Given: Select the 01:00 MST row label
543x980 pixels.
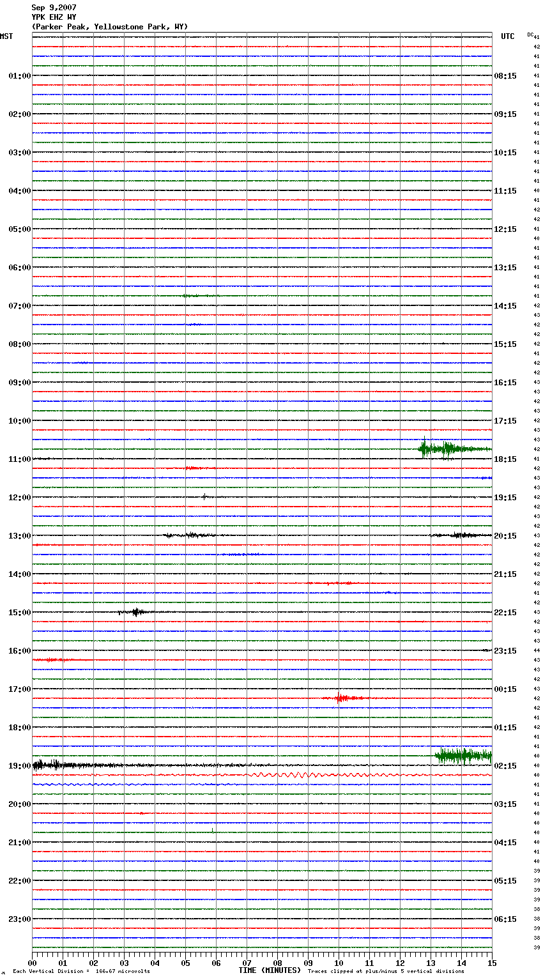Looking at the screenshot, I should tap(20, 76).
